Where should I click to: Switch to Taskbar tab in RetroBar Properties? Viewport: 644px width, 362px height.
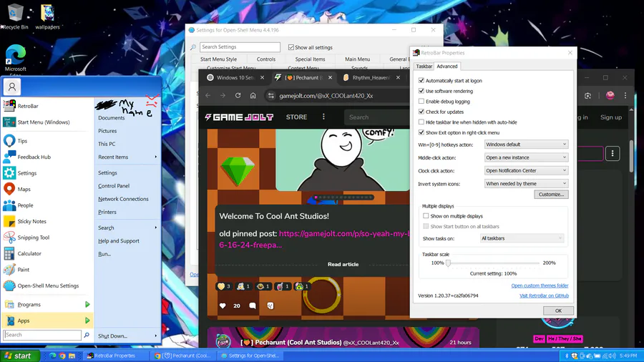[x=424, y=66]
